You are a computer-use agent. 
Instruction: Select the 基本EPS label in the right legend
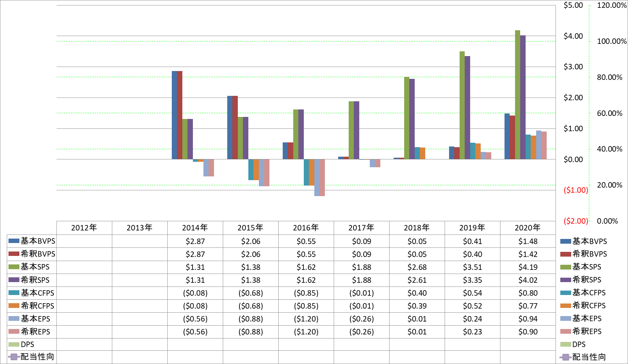[587, 318]
